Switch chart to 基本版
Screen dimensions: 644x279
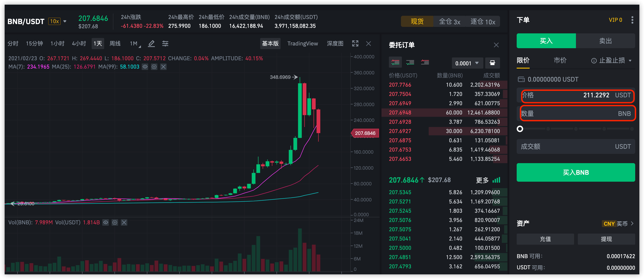tap(270, 44)
